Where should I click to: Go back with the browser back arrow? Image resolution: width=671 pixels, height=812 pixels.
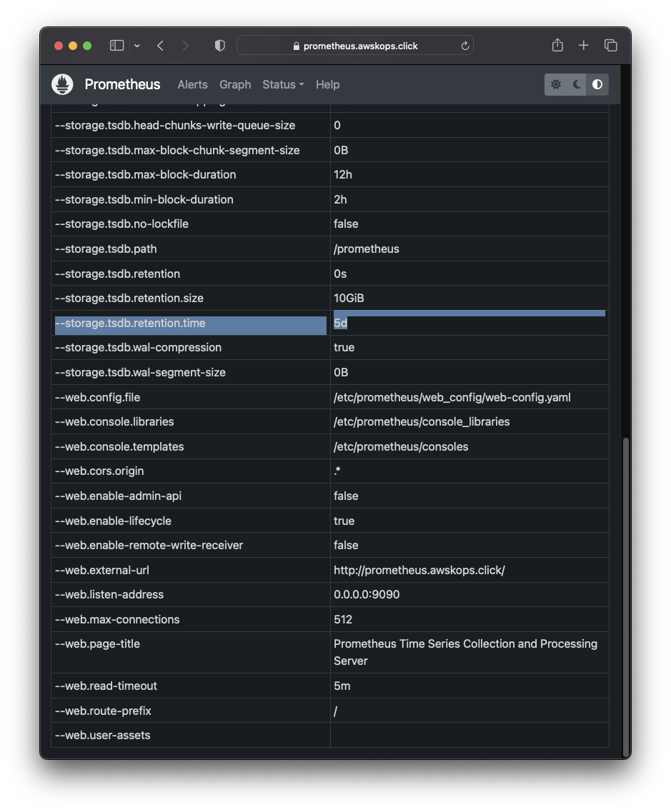tap(161, 46)
